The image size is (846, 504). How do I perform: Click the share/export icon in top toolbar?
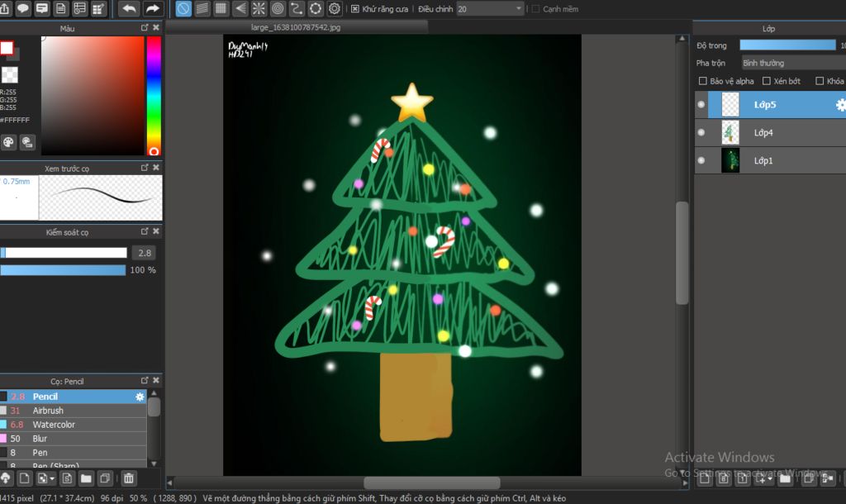tap(4, 8)
